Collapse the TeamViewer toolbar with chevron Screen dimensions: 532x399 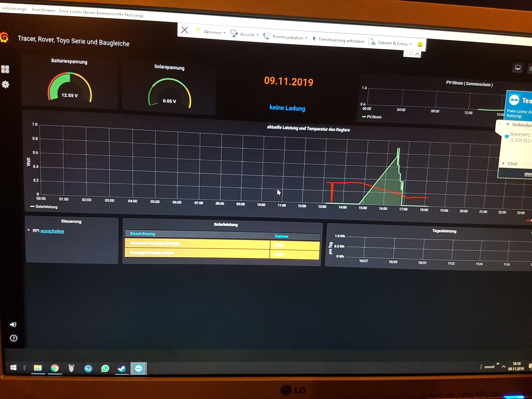coord(417,54)
